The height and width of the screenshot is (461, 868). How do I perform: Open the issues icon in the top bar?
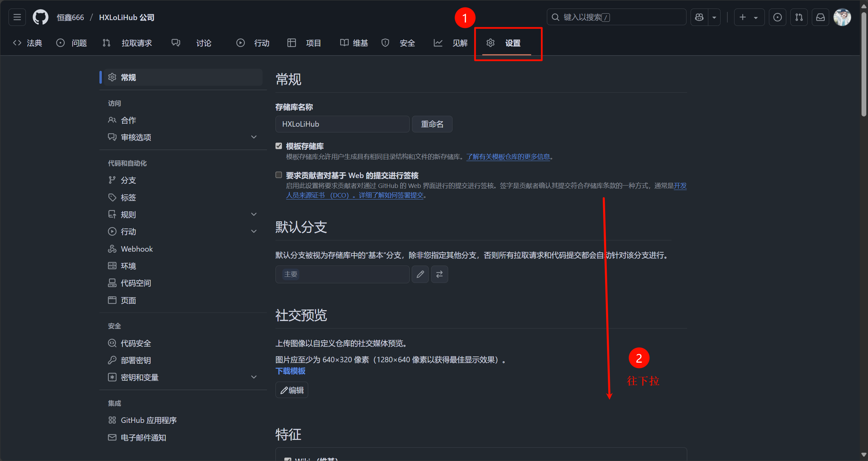(x=777, y=17)
